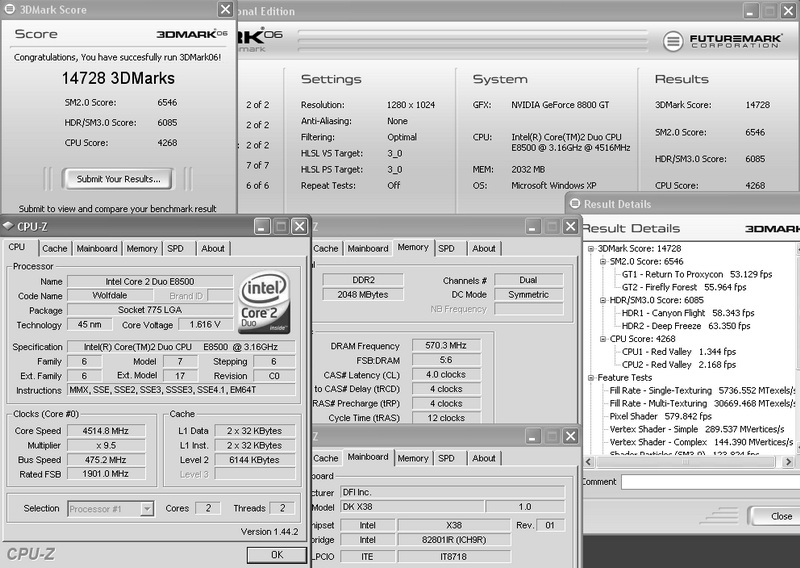The height and width of the screenshot is (568, 800).
Task: Select HDR1 - Canyon Flight row
Action: 688,313
